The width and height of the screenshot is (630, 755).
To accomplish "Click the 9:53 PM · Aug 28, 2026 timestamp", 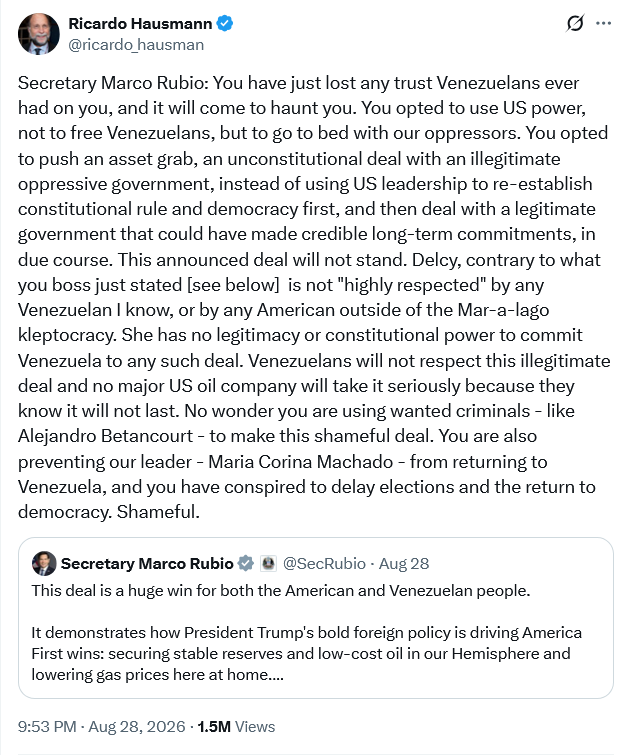I will click(x=102, y=726).
